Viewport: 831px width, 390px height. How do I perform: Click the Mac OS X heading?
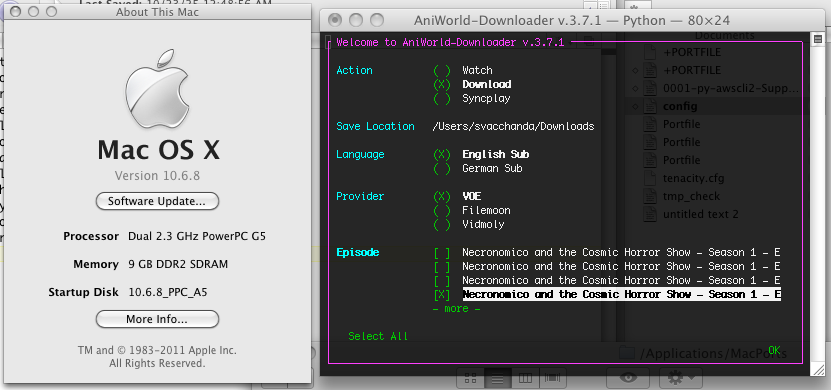(158, 150)
